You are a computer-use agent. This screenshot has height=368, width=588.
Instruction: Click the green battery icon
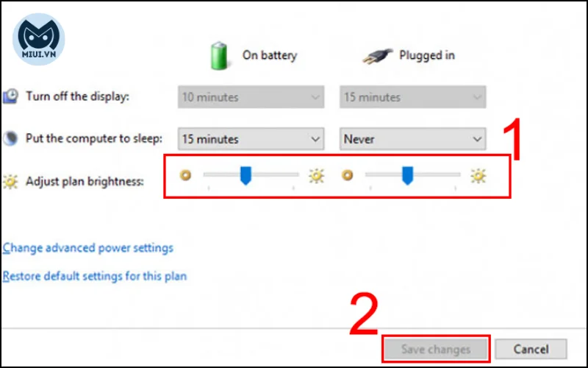[218, 56]
